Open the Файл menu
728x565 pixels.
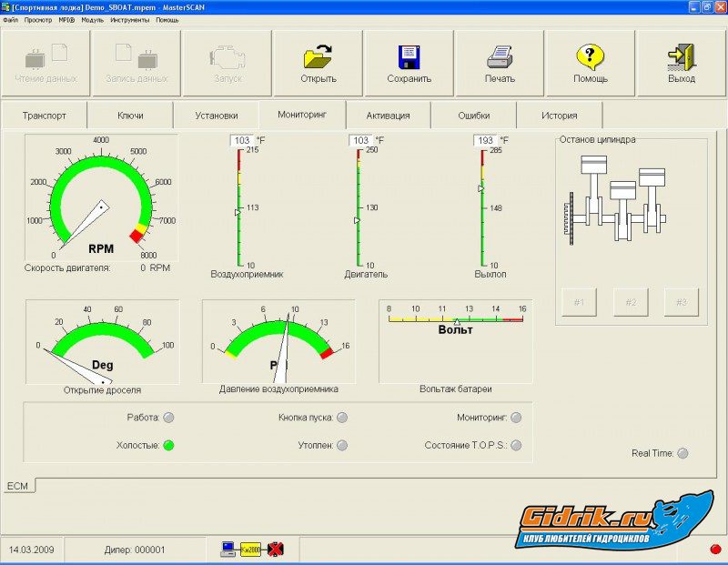(x=10, y=19)
